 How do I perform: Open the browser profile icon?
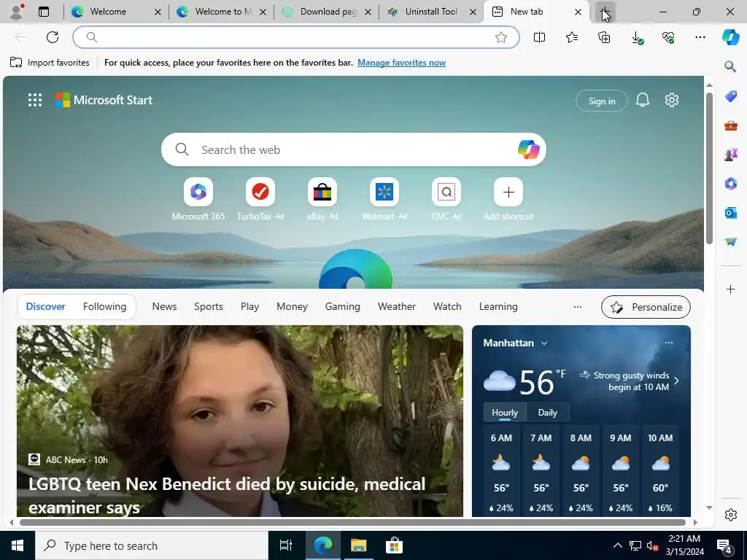pos(18,12)
